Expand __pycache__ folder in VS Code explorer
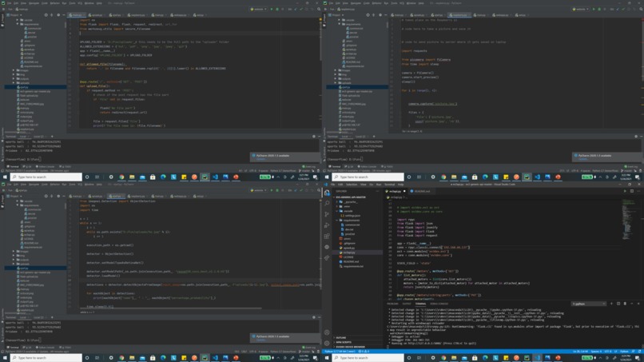The image size is (644, 362). pyautogui.click(x=337, y=201)
